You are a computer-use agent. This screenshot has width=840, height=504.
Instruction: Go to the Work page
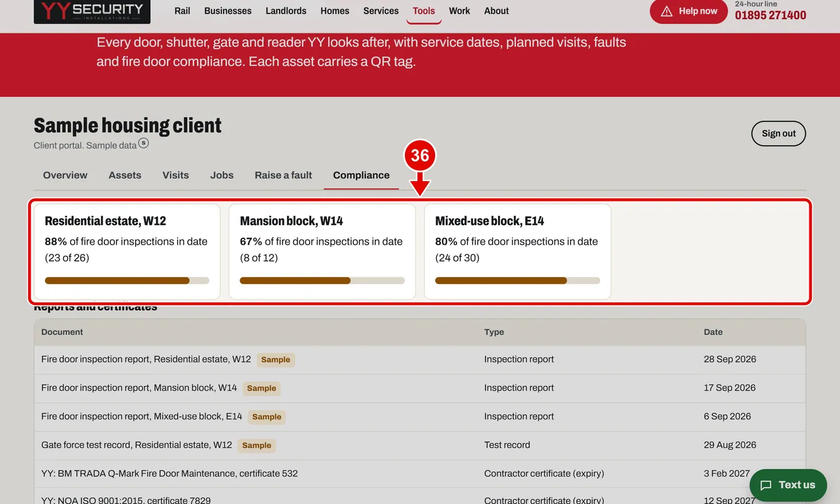pos(460,11)
